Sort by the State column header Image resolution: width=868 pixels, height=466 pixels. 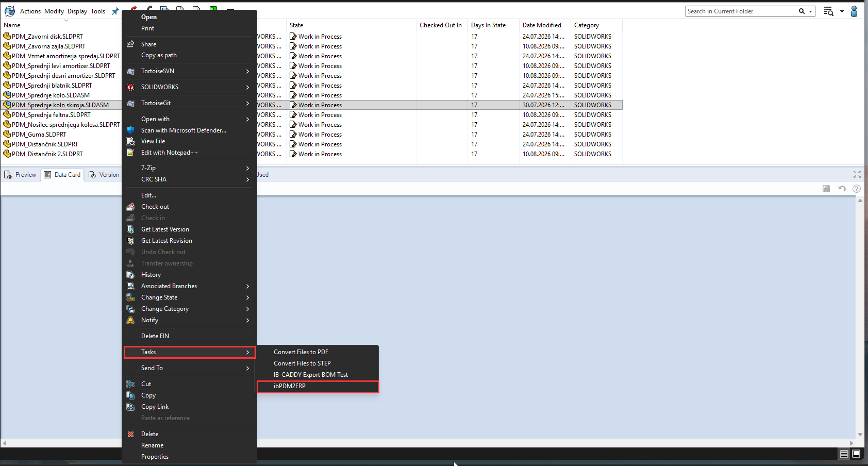pos(351,25)
